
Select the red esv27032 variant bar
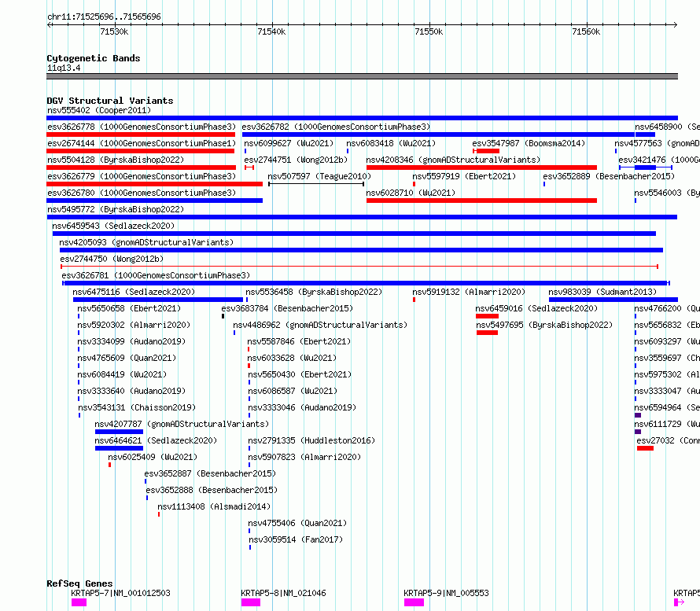(x=645, y=448)
